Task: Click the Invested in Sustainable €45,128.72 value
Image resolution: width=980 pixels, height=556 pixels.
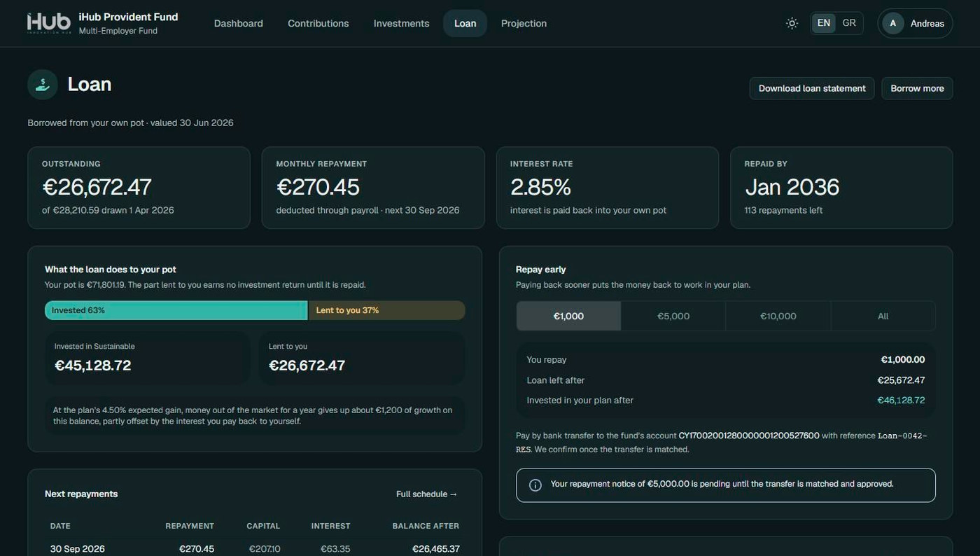Action: (x=93, y=366)
